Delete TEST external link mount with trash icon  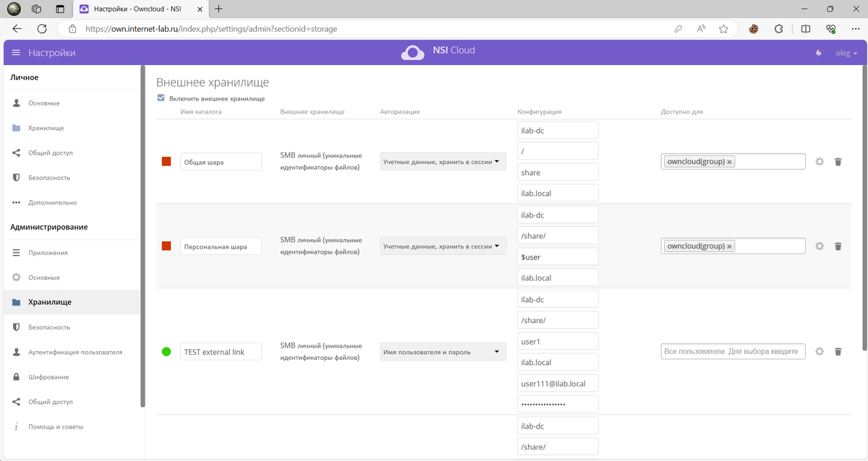pos(838,351)
